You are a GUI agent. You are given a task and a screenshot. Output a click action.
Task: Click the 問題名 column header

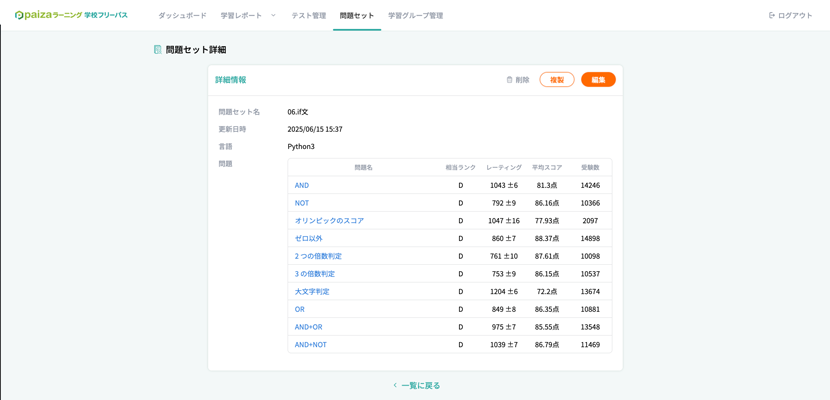click(364, 167)
